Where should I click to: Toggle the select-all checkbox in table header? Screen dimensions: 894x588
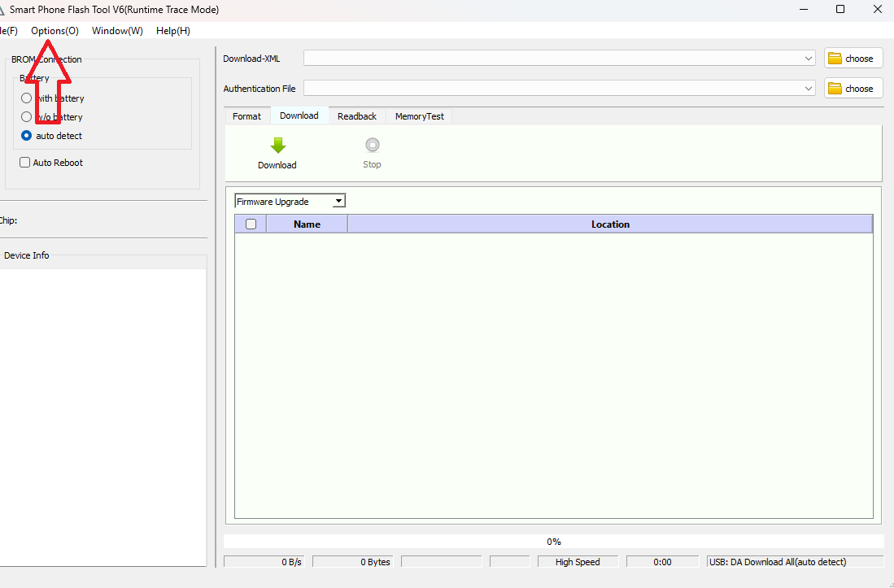tap(251, 224)
